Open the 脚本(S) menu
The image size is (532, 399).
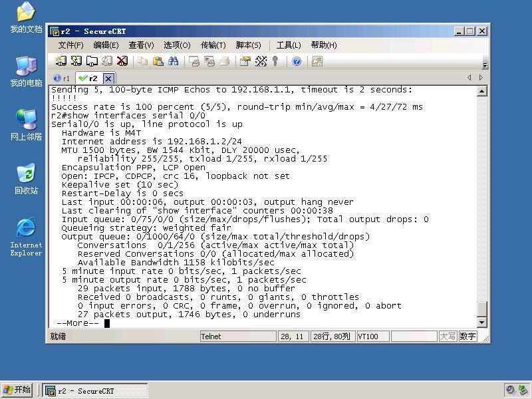coord(248,45)
